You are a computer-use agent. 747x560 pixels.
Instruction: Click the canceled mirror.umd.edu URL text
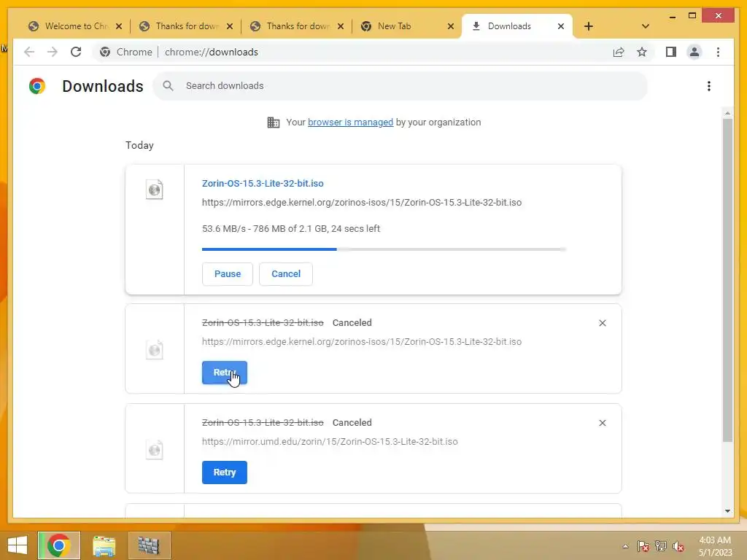(330, 441)
